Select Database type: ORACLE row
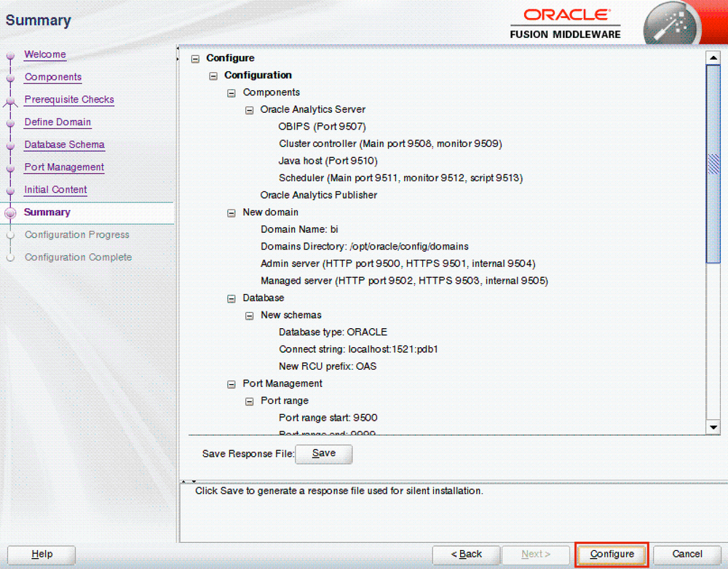Viewport: 728px width, 569px height. pos(333,333)
